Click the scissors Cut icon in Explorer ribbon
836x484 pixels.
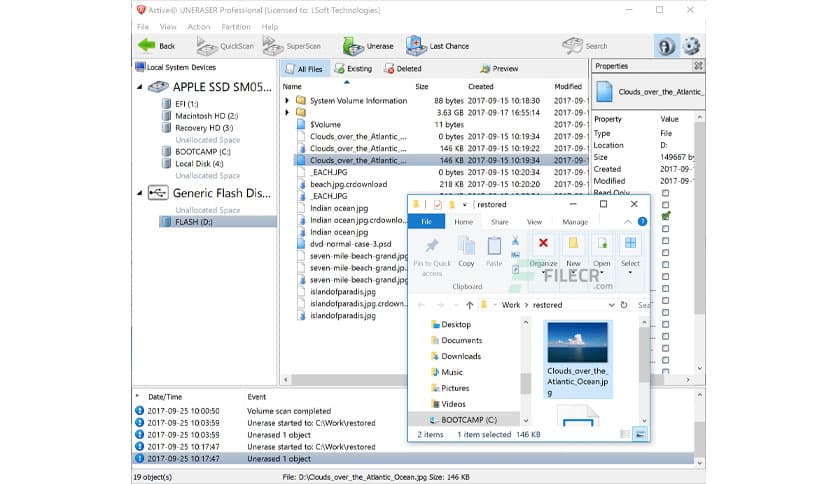coord(516,241)
